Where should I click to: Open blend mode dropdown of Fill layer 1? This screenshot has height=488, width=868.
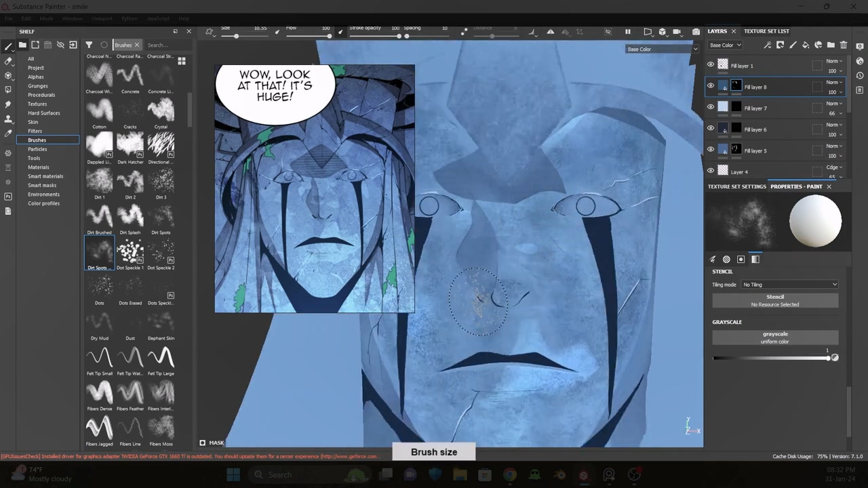834,62
